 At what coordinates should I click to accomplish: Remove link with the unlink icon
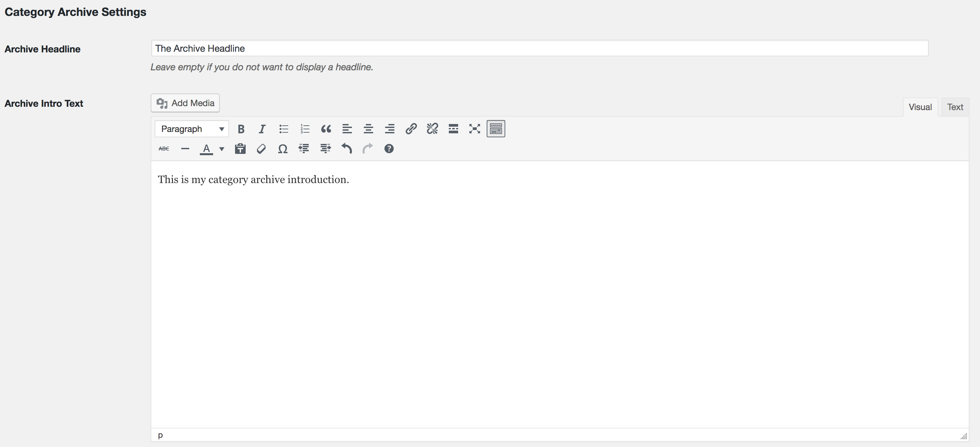point(432,129)
